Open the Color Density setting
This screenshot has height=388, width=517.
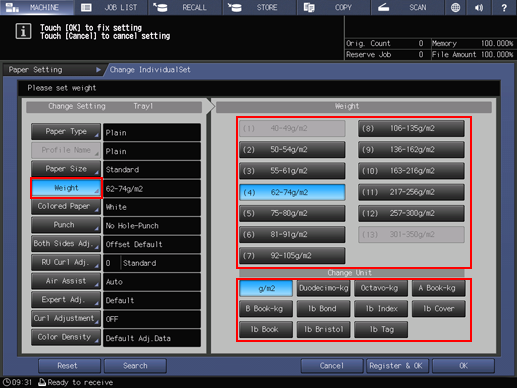66,337
